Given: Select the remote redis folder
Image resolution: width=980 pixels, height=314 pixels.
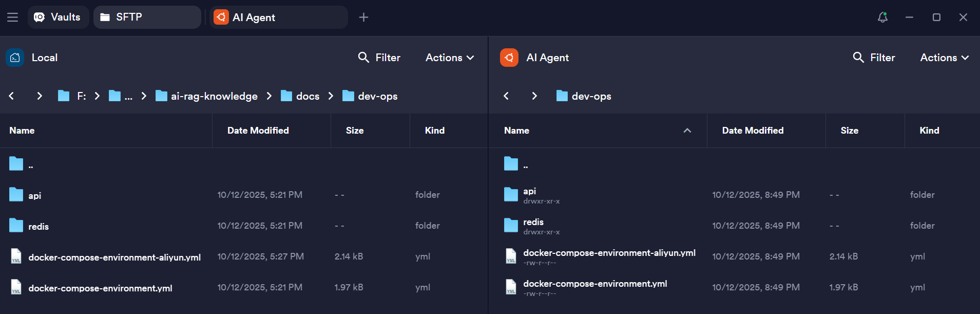Looking at the screenshot, I should click(x=533, y=223).
